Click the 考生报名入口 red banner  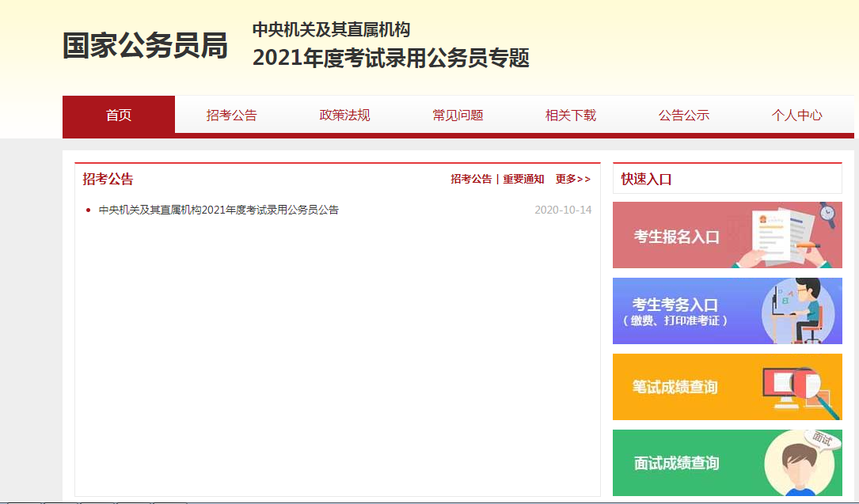[x=676, y=236]
